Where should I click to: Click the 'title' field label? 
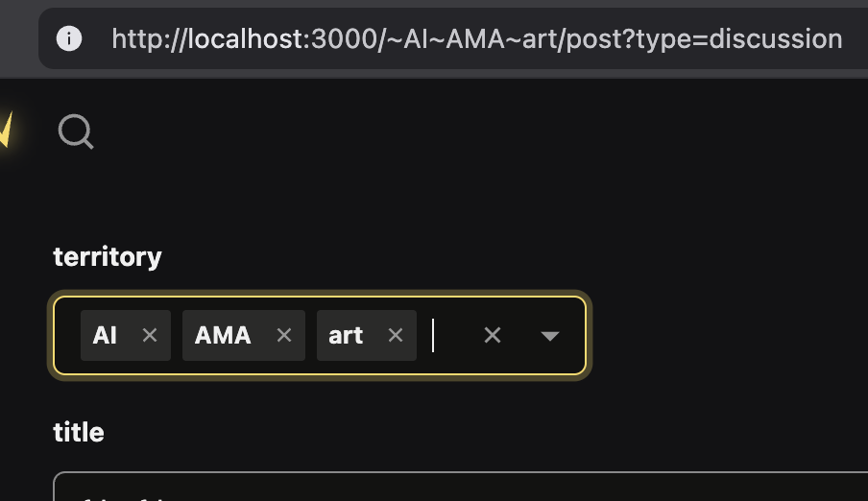coord(79,432)
